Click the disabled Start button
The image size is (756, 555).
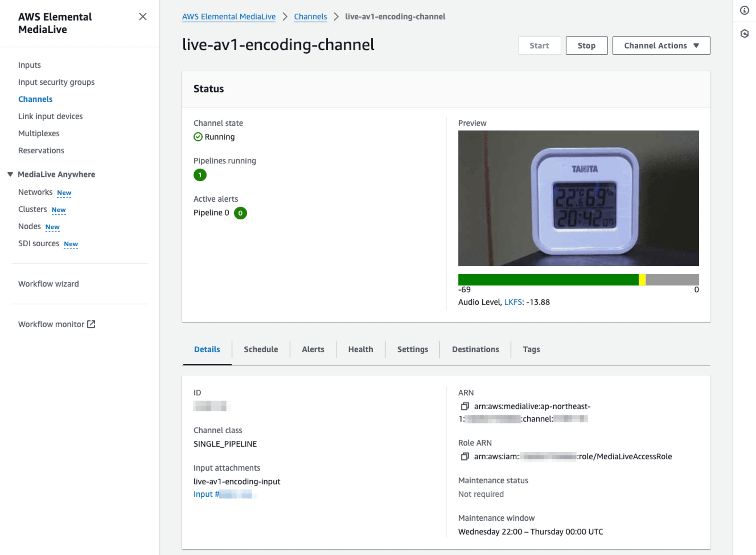539,45
